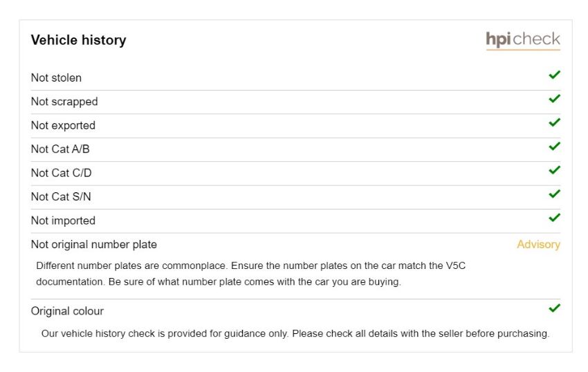Select the Not stolen row label
The width and height of the screenshot is (588, 372).
[56, 77]
